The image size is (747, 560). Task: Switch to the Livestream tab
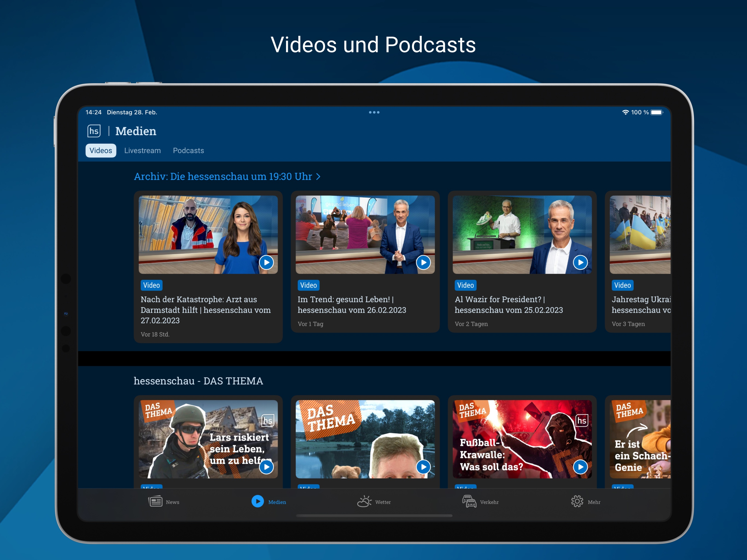tap(142, 151)
